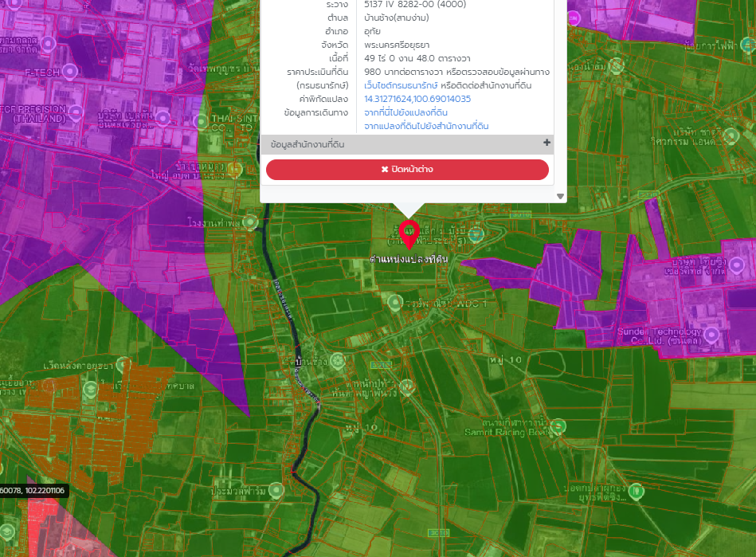Viewport: 756px width, 557px height.
Task: Open the เว็บไซต์กรมธนารักษ์ link
Action: point(401,85)
